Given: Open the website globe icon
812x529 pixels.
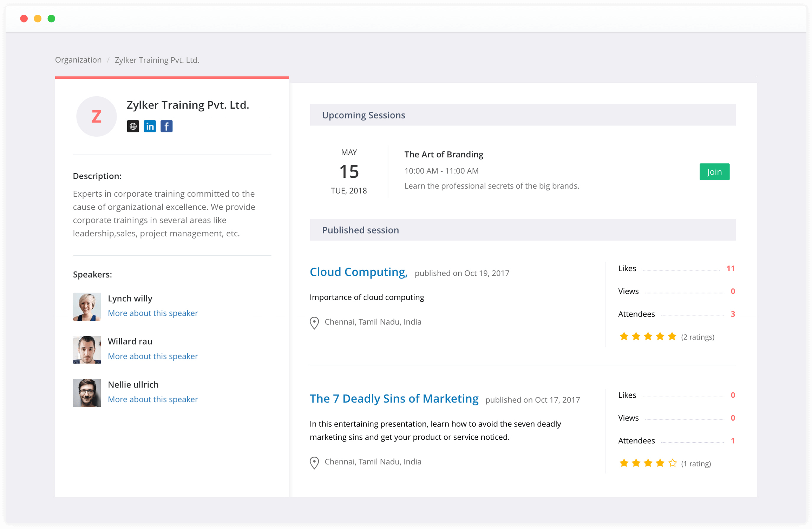Looking at the screenshot, I should tap(133, 126).
